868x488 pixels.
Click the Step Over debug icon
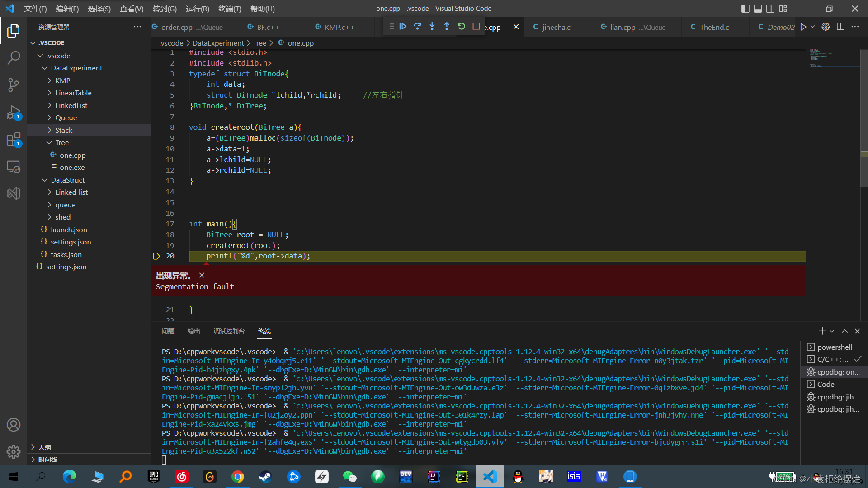(417, 27)
